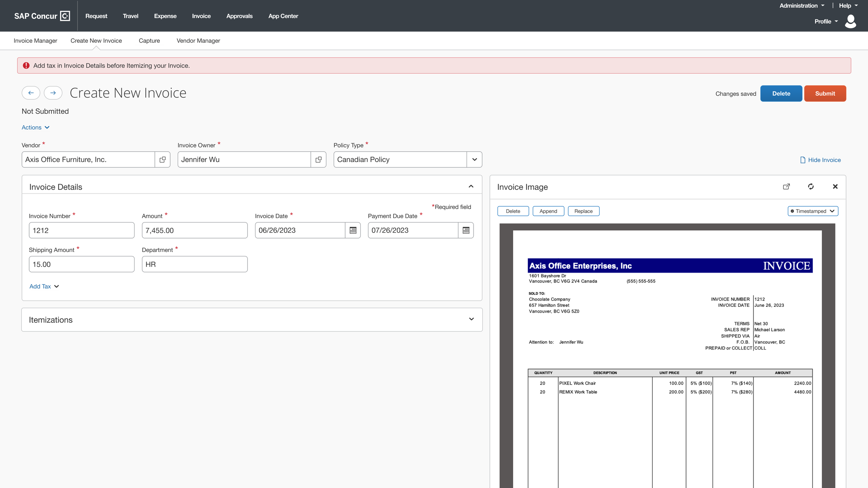Open the Invoice Owner lookup icon
This screenshot has width=868, height=488.
click(x=318, y=160)
